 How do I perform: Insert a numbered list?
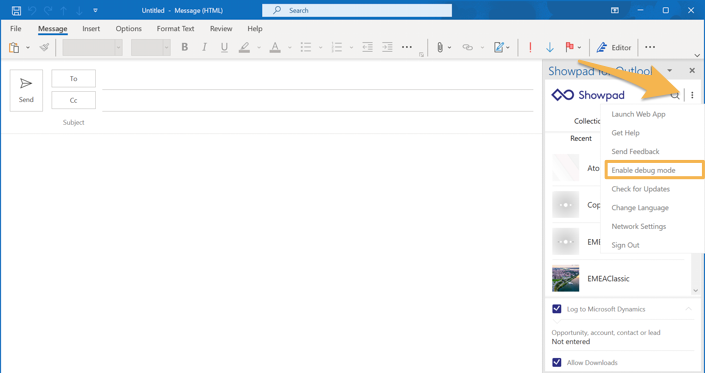pyautogui.click(x=336, y=47)
